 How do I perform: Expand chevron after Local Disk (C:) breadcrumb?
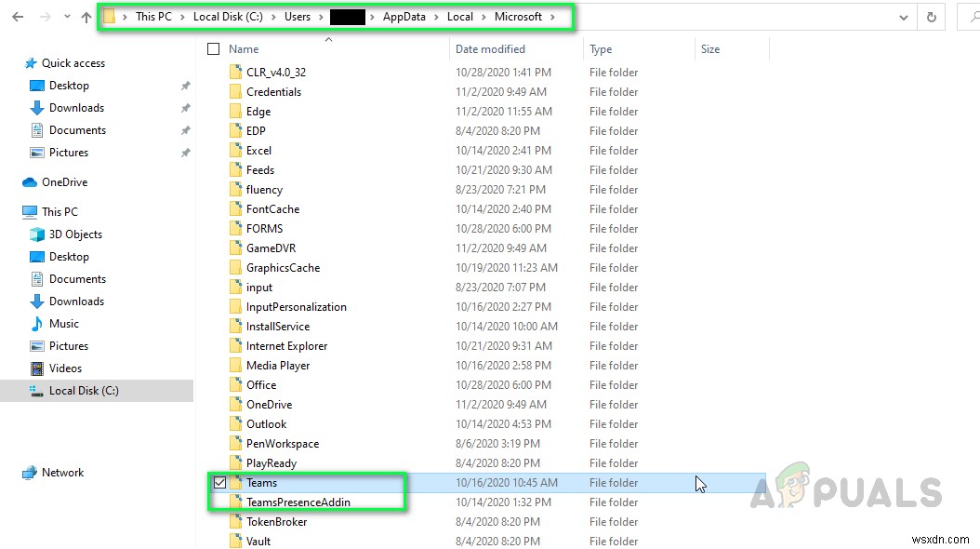[273, 17]
